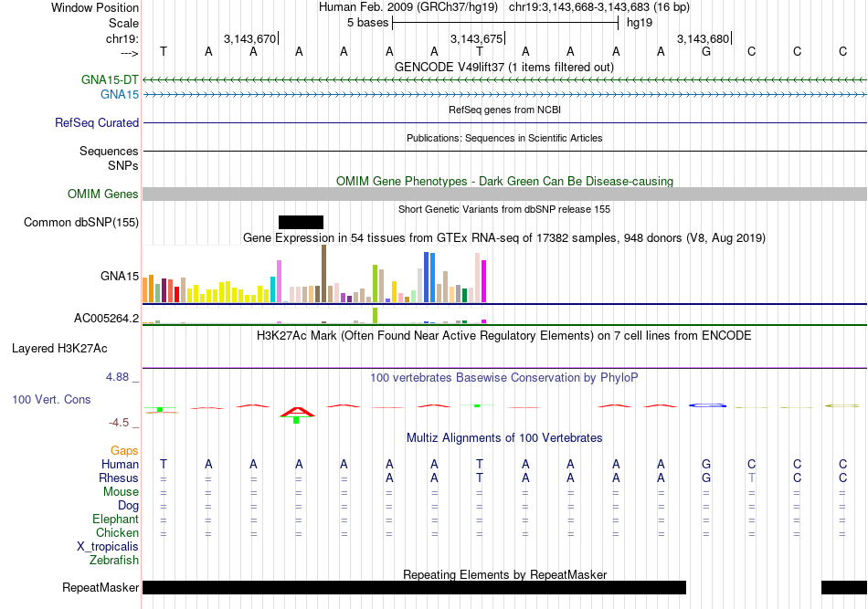The height and width of the screenshot is (609, 868).
Task: Click the Chicken species label
Action: (117, 532)
